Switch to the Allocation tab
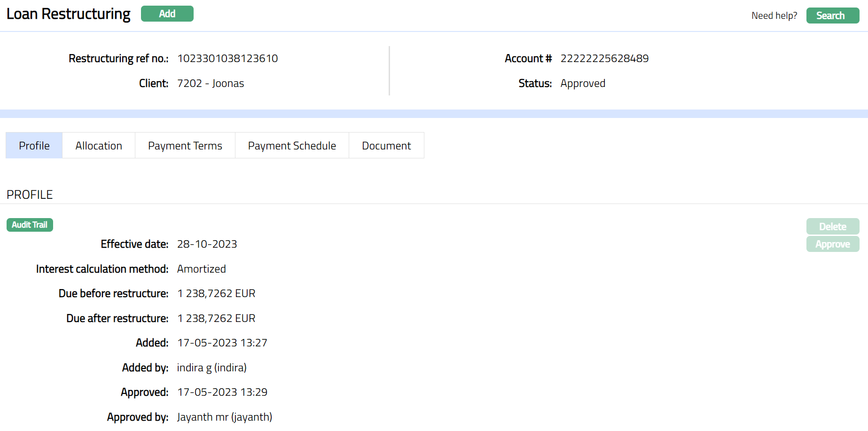 click(x=99, y=146)
